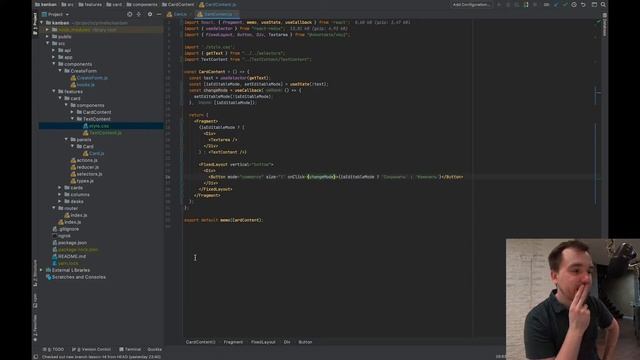
Task: Open Project panel settings gear
Action: pos(150,14)
